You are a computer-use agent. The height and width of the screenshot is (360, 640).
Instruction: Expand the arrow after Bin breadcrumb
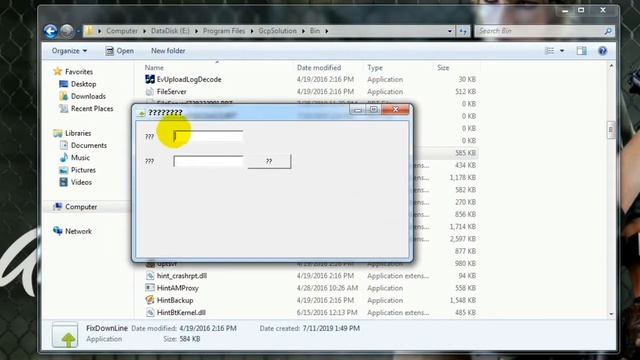coord(327,31)
